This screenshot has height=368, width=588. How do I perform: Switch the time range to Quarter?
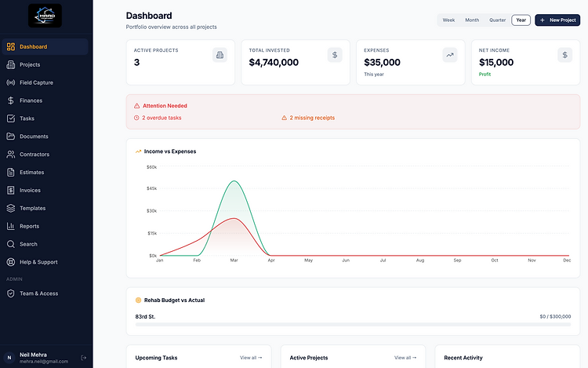coord(497,20)
